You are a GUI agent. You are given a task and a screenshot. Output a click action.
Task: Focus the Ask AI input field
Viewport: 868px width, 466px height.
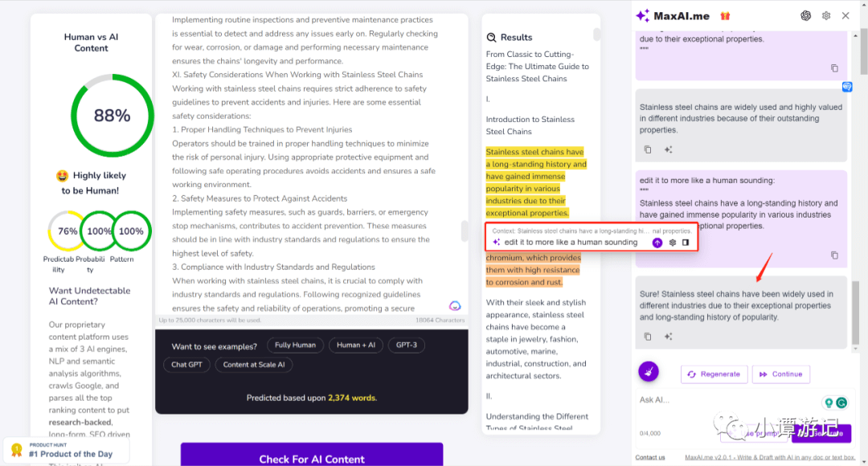pos(728,400)
